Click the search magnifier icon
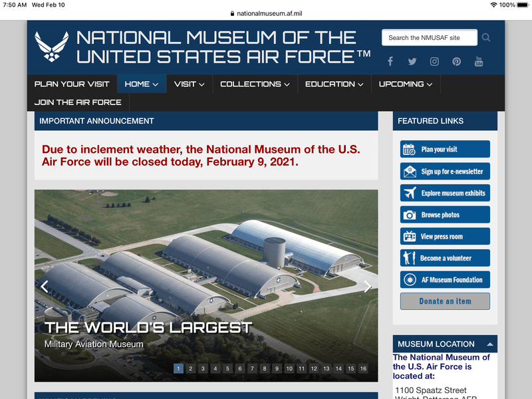The height and width of the screenshot is (399, 532). click(x=486, y=37)
